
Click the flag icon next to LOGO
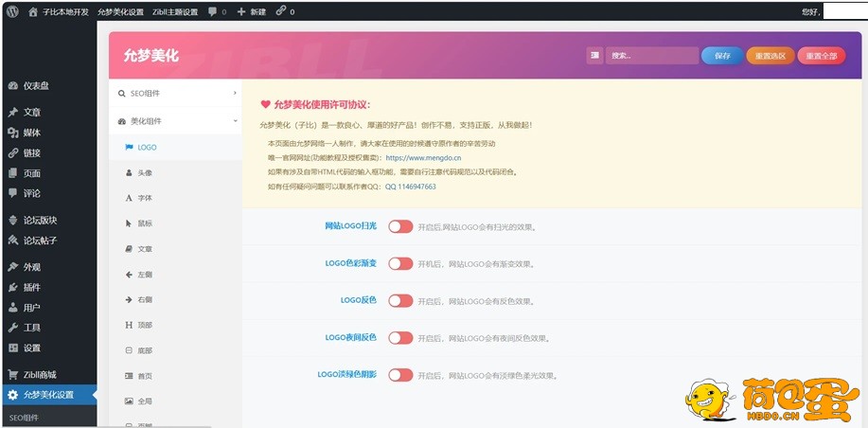click(129, 148)
